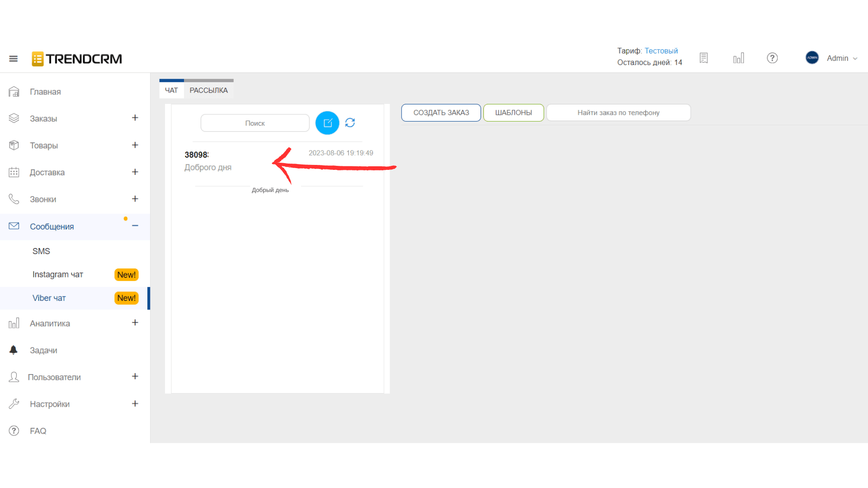This screenshot has width=868, height=488.
Task: Collapse the Сообщения section
Action: [x=135, y=225]
